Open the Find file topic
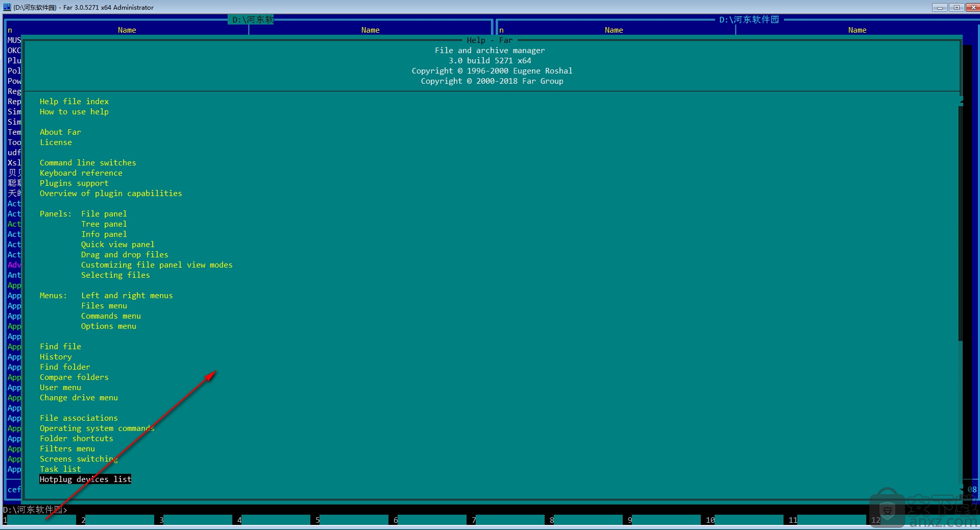980x530 pixels. point(60,347)
